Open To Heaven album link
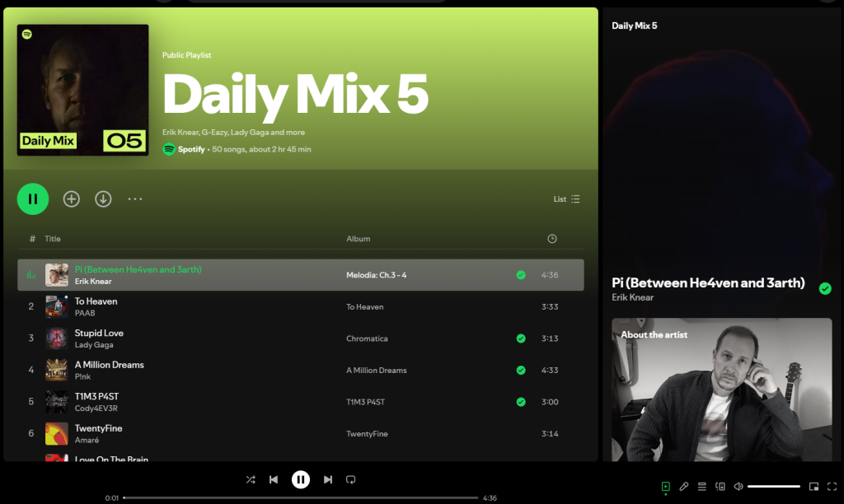Viewport: 844px width, 504px height. click(365, 306)
